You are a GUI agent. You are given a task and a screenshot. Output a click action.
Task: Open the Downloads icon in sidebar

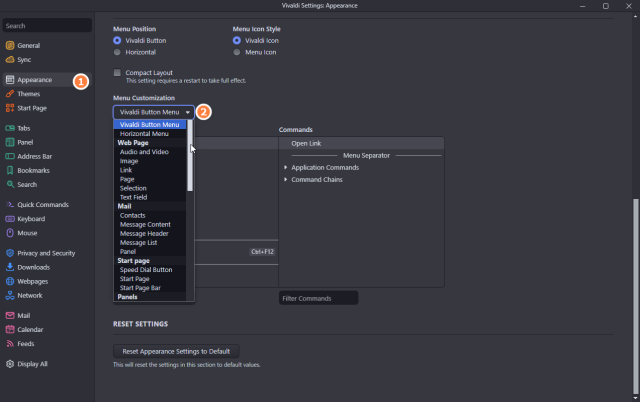[x=10, y=267]
